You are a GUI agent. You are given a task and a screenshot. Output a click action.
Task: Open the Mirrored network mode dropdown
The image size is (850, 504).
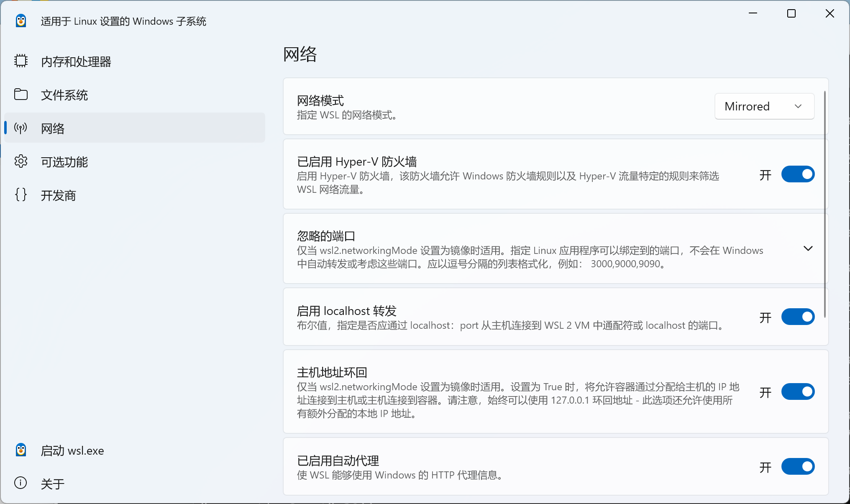pos(764,107)
